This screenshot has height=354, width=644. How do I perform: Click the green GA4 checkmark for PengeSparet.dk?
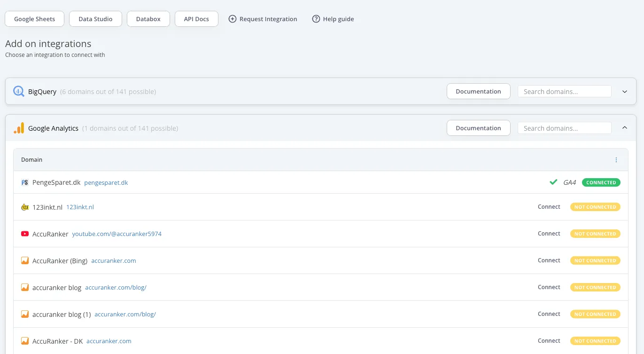553,182
